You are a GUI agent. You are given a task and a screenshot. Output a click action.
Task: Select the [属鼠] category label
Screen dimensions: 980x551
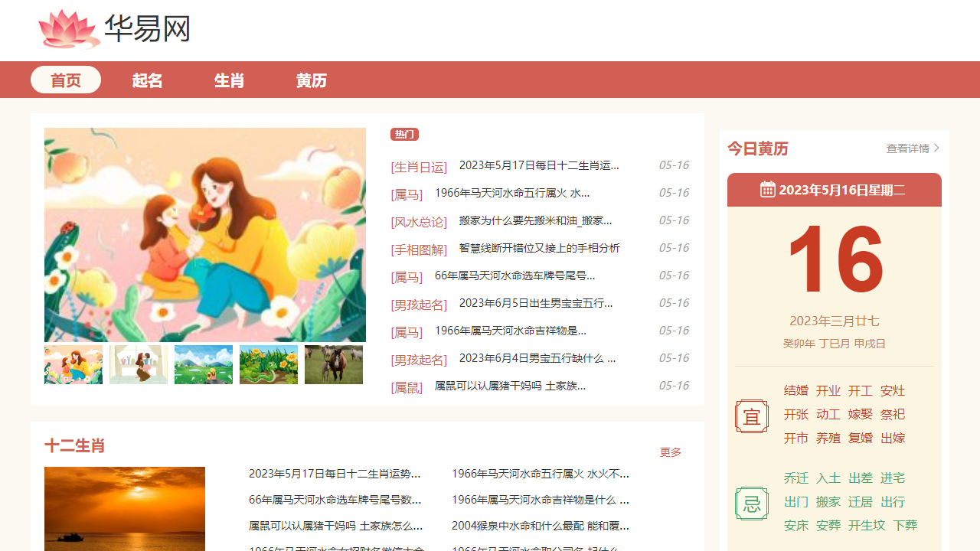(407, 386)
